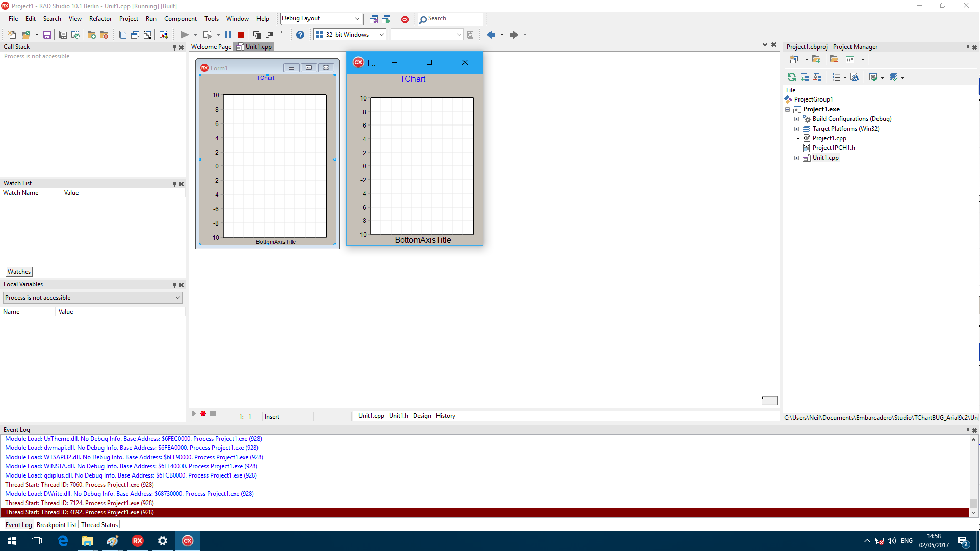Image resolution: width=980 pixels, height=551 pixels.
Task: Switch to the Unit1.h tab
Action: [x=399, y=416]
